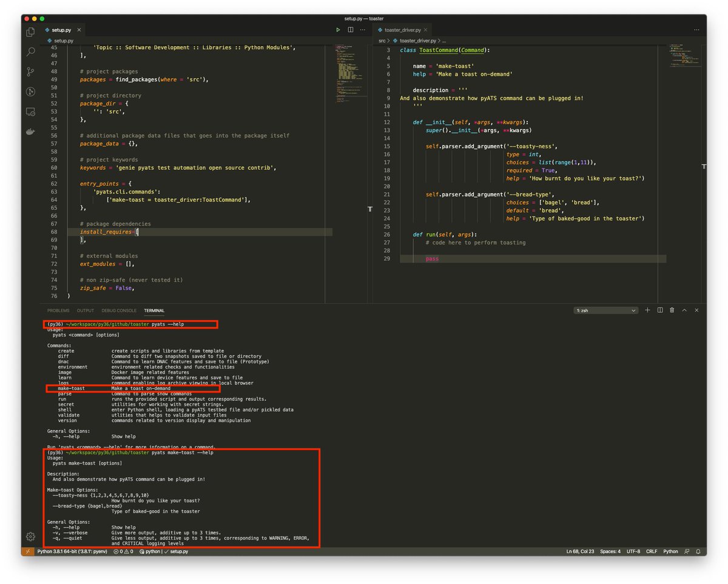Viewport: 728px width, 584px height.
Task: Select Python 3.8.1 64-bit interpreter in status bar
Action: tap(72, 551)
